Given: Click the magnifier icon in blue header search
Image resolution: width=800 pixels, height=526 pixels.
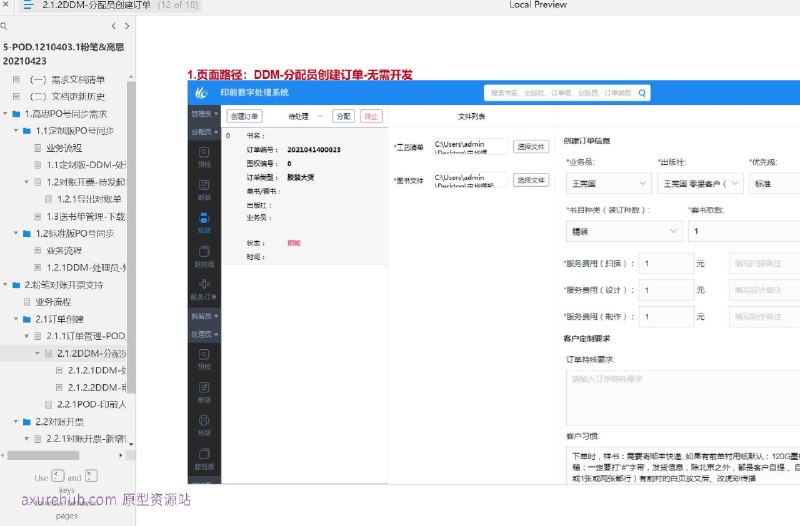Looking at the screenshot, I should click(x=642, y=93).
